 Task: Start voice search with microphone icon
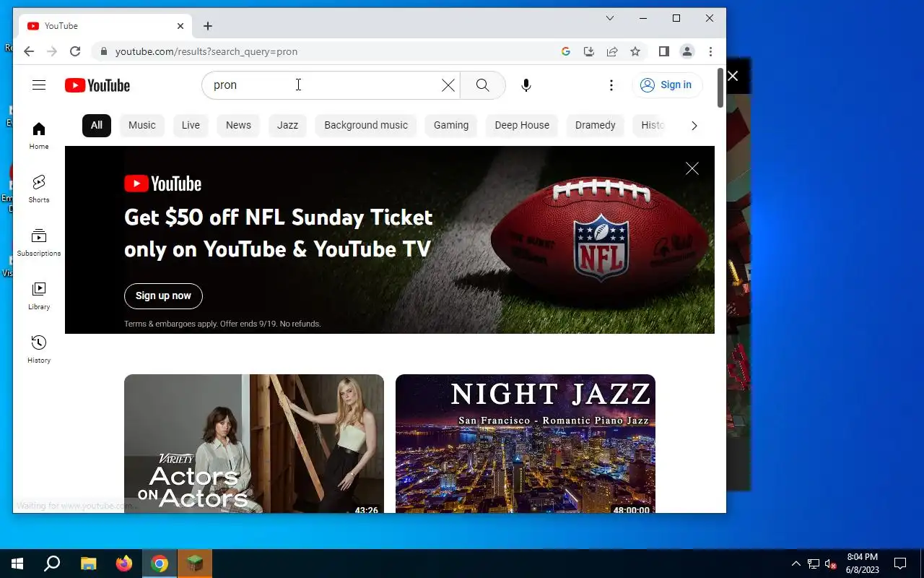(x=526, y=85)
